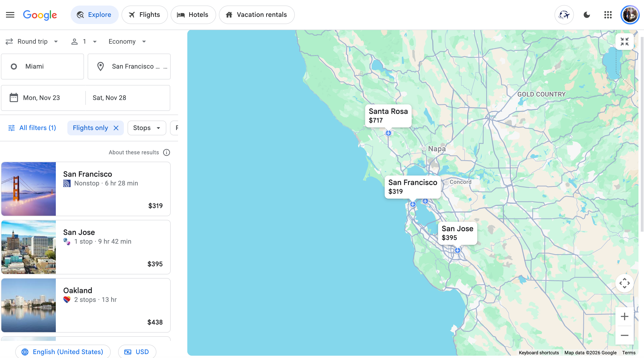Change language English (United States)

pos(63,352)
